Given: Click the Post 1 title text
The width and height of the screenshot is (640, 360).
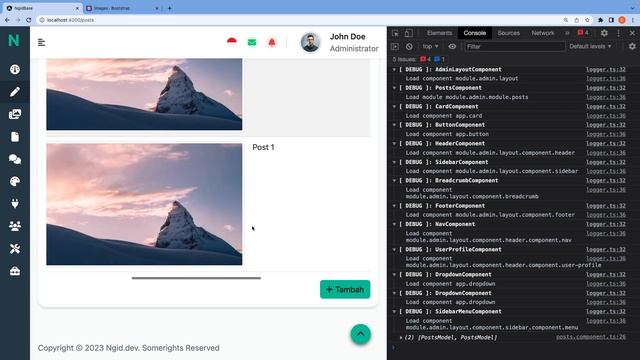Looking at the screenshot, I should [263, 147].
